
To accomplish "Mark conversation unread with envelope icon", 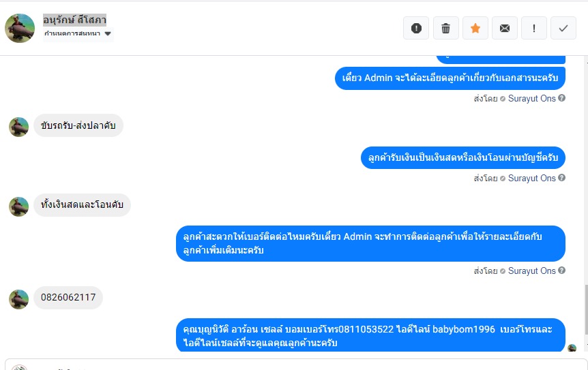I will (x=505, y=28).
